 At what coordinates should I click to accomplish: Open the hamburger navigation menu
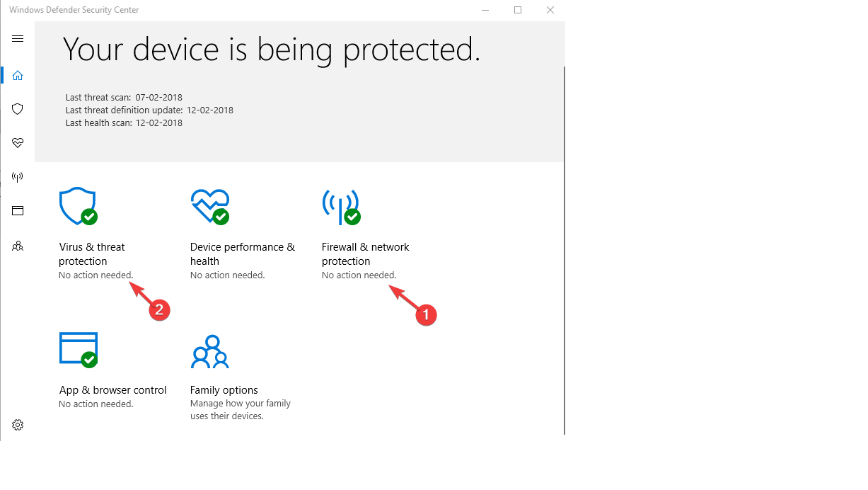[18, 39]
